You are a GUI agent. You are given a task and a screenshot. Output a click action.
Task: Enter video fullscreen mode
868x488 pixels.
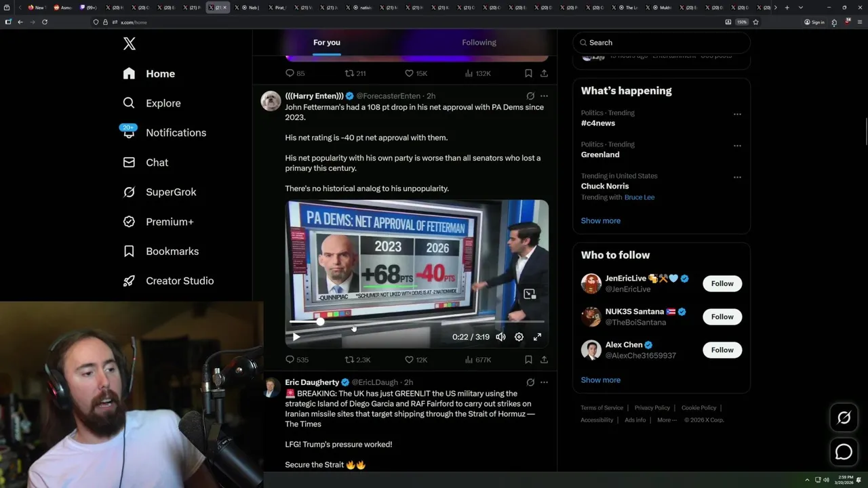537,337
